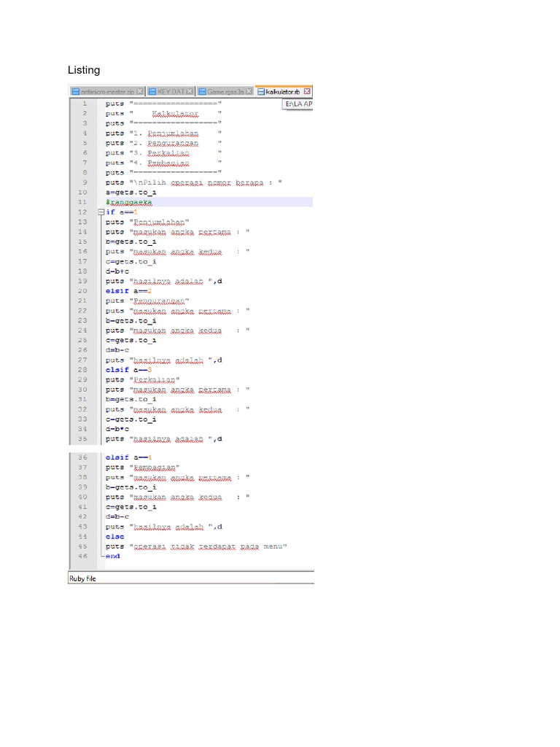
Task: Click the 'Listing' heading
Action: coord(84,70)
